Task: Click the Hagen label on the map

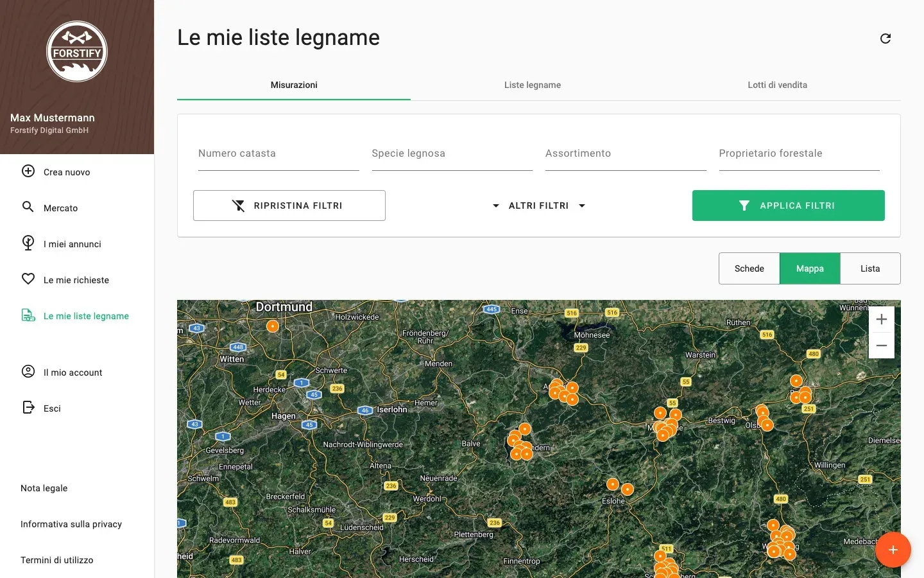Action: pos(284,416)
